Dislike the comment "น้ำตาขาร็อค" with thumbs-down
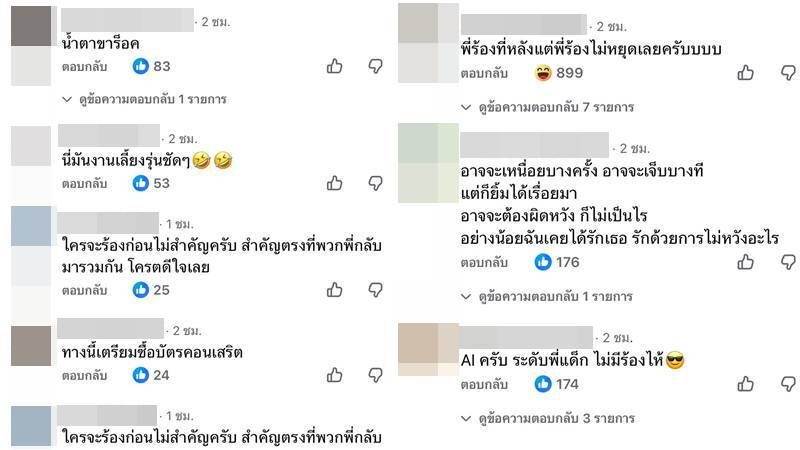Screen dimensions: 800x450 coord(376,66)
